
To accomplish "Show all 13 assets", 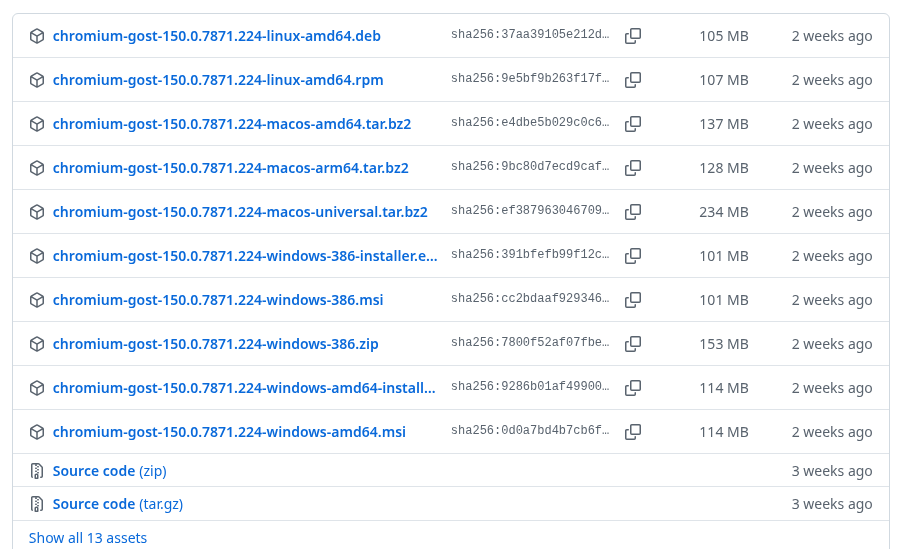I will [88, 538].
